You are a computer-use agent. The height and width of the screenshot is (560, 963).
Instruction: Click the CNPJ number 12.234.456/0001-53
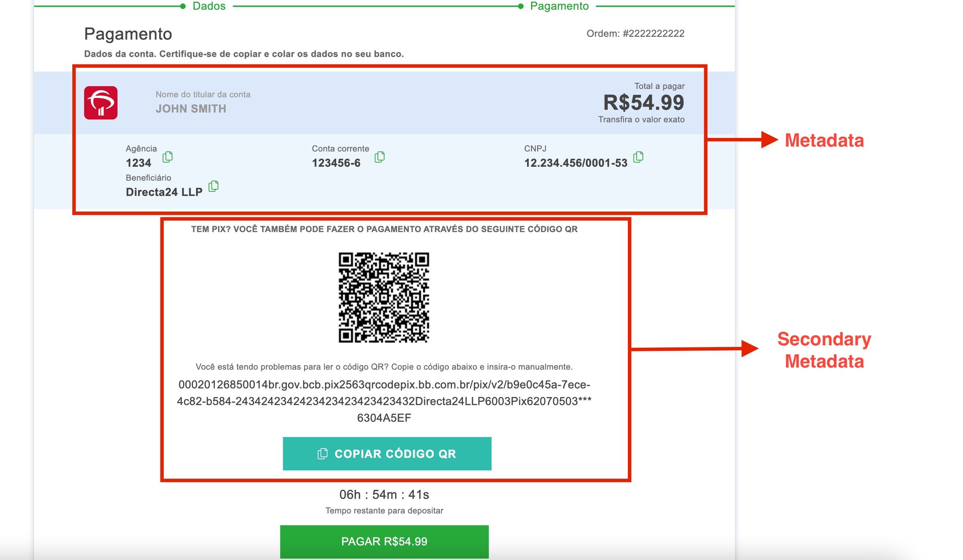(x=576, y=163)
